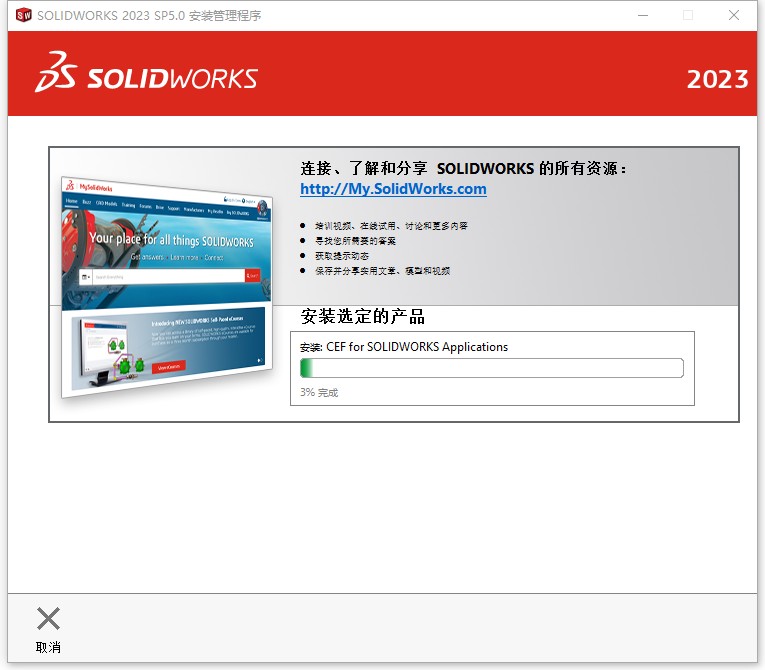Cancel installation using the X icon

tap(48, 618)
